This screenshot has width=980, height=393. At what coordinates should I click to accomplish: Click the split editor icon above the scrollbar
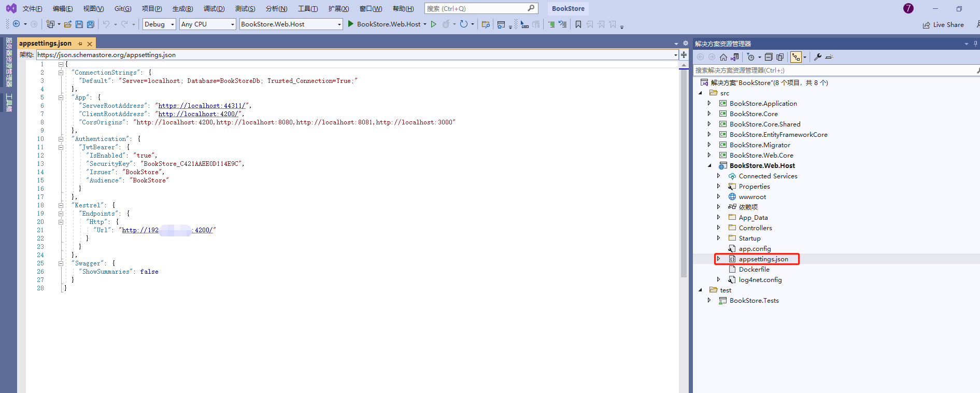tap(684, 54)
